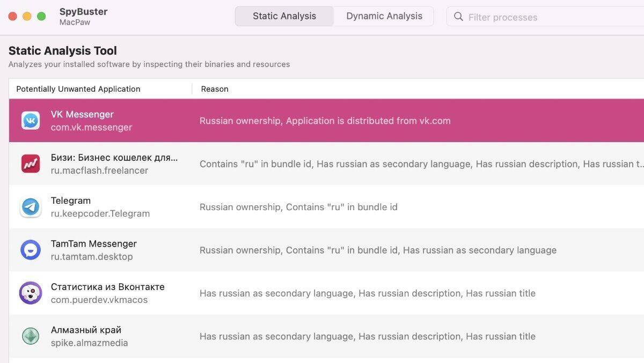Switch to the Static Analysis tab
The image size is (644, 363).
pos(284,16)
